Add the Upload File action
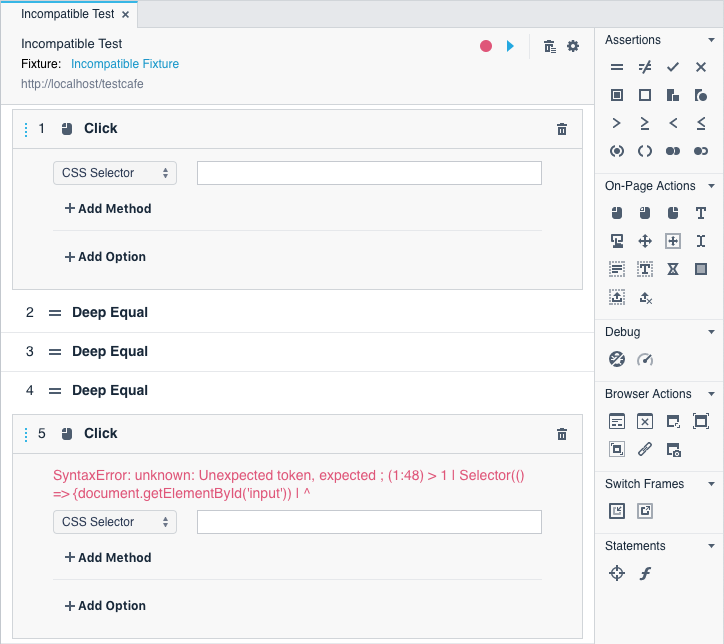724x644 pixels. (616, 297)
